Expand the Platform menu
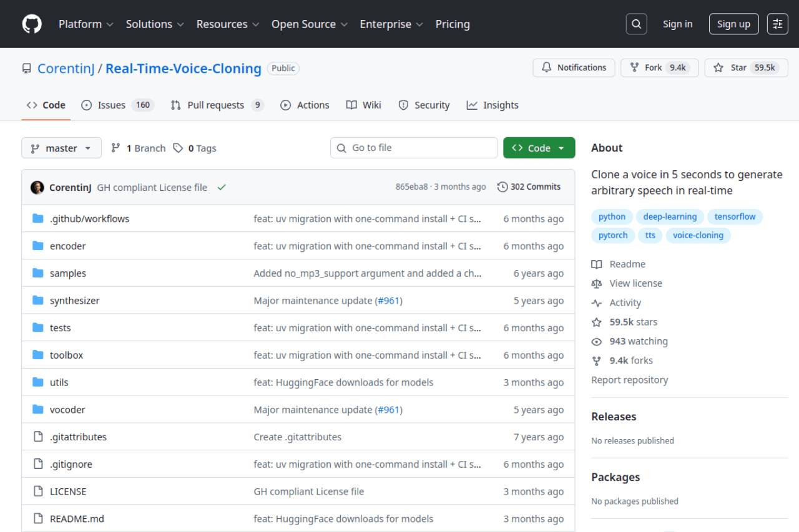799x532 pixels. coord(86,24)
